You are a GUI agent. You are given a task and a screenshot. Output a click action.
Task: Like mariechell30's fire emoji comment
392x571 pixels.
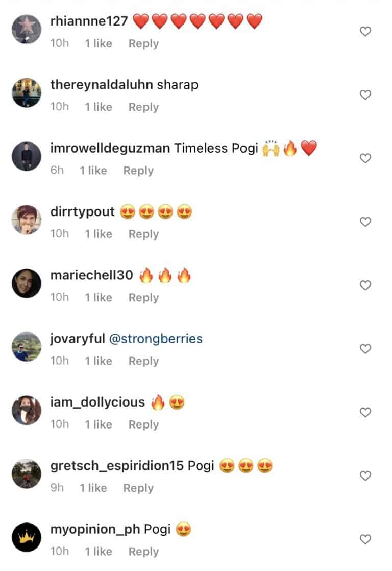click(x=365, y=285)
